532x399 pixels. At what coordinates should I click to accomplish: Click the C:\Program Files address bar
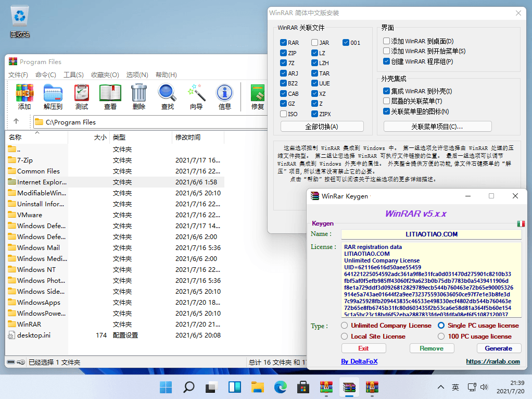151,122
